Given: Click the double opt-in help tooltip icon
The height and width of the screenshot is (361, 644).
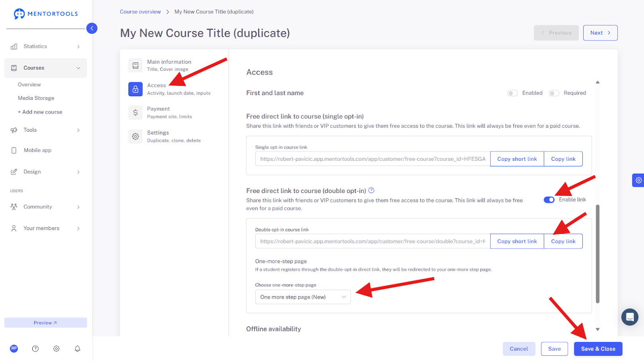Looking at the screenshot, I should tap(372, 190).
